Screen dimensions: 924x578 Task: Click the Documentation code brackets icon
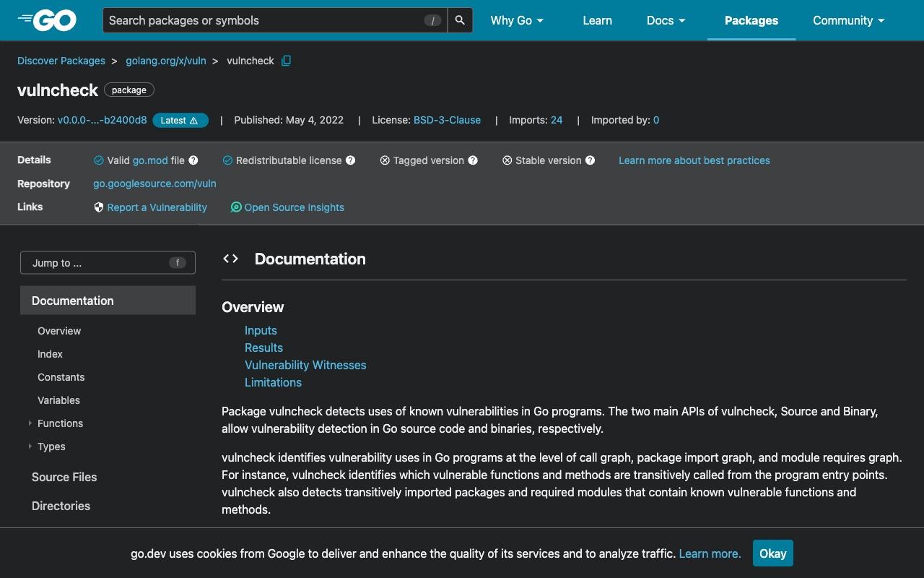(230, 259)
